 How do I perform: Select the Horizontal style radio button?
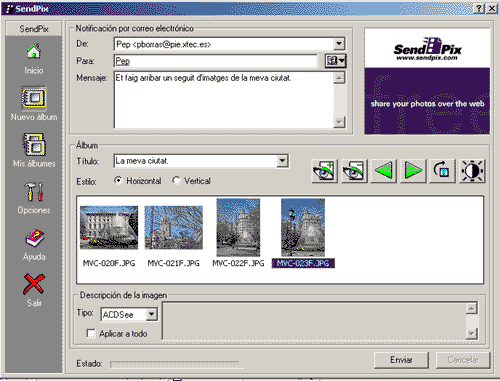tap(118, 180)
